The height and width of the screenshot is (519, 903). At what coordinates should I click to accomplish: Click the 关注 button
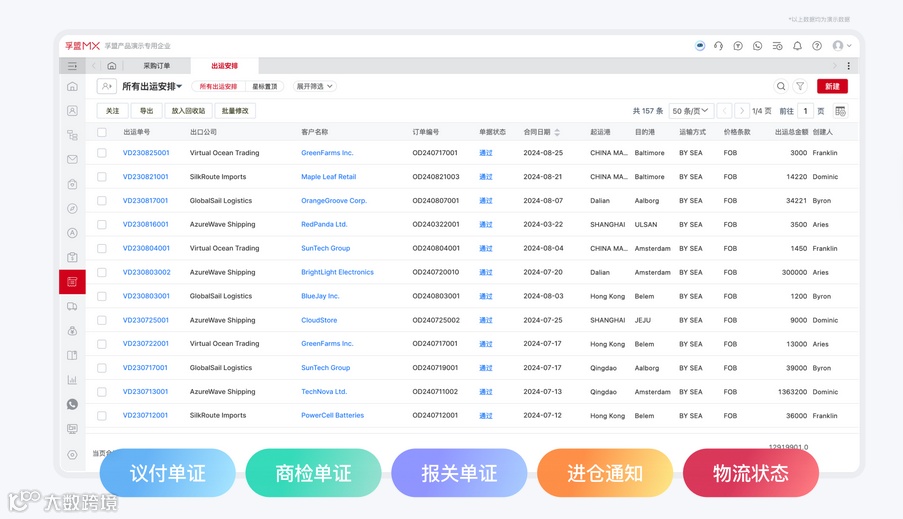coord(112,111)
